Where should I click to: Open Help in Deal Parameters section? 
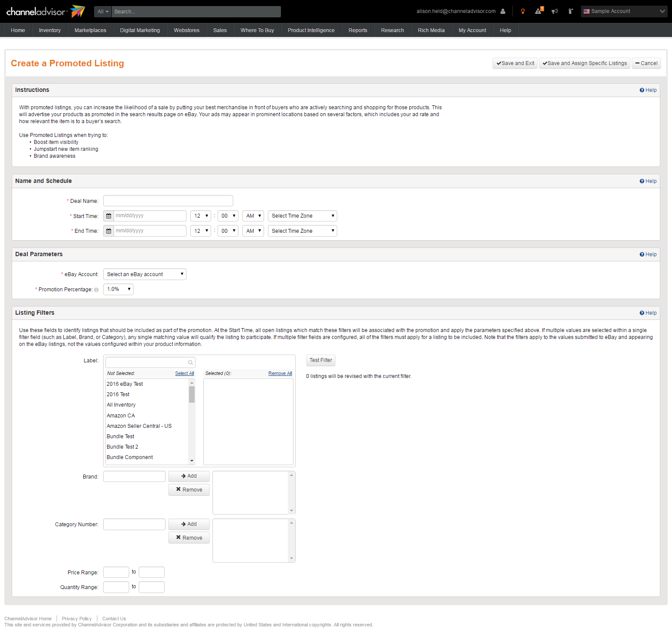[x=648, y=254]
